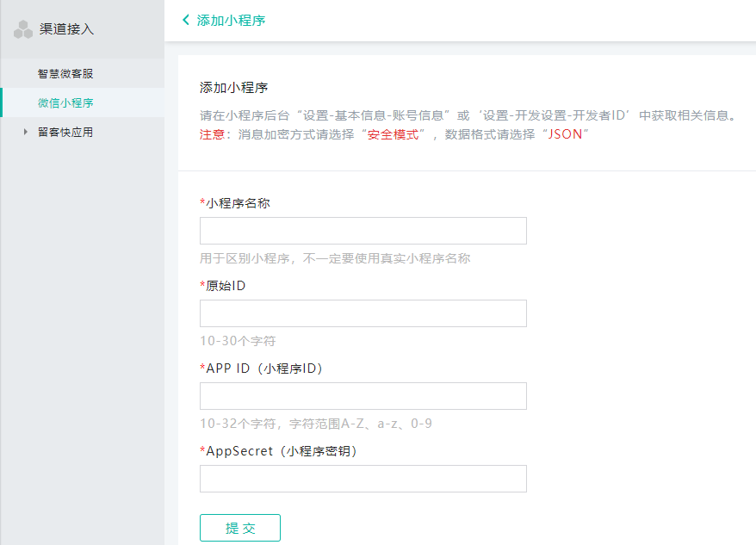Click the red JSON text
Viewport: 756px width, 545px height.
point(566,135)
